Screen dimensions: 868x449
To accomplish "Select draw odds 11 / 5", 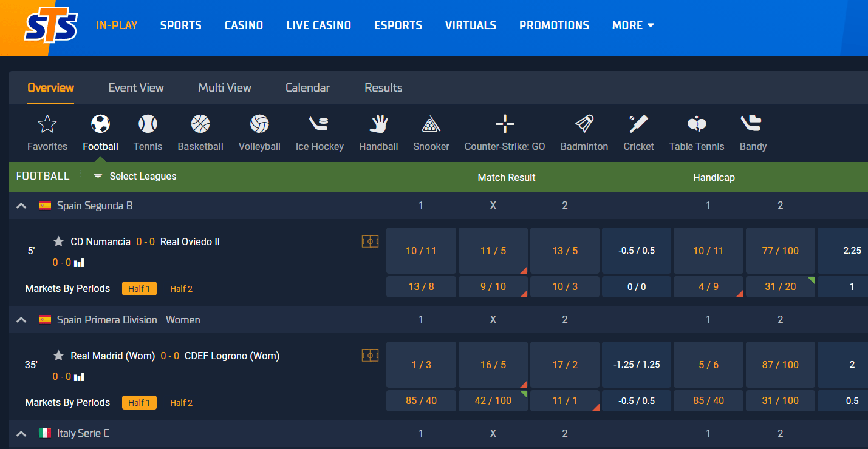I will (x=493, y=251).
